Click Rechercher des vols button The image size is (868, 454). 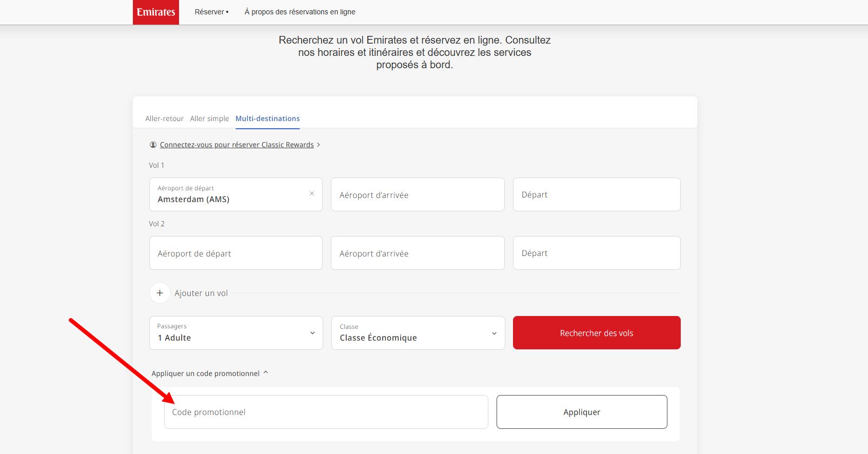(597, 333)
